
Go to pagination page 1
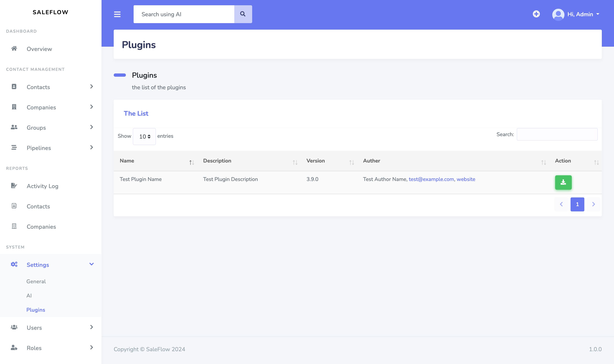577,204
